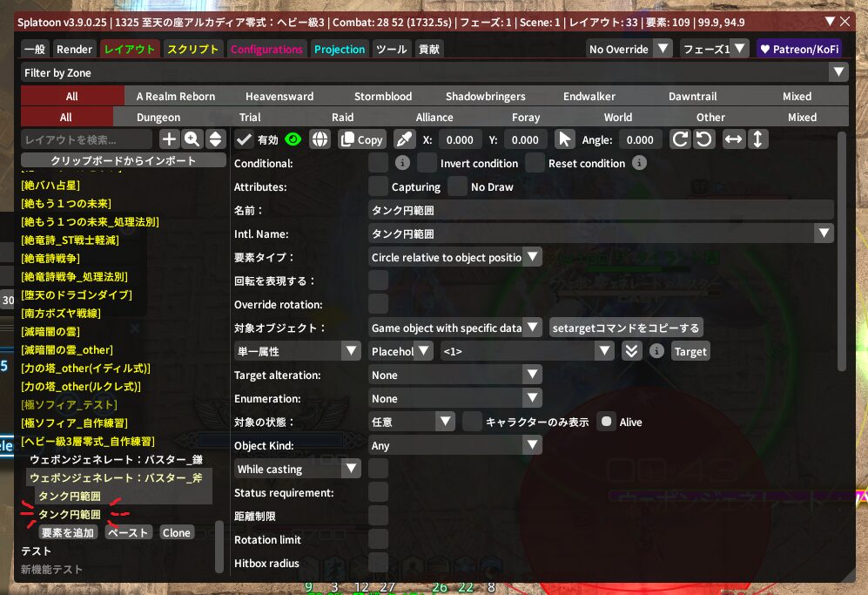The width and height of the screenshot is (868, 595).
Task: Enable the Invert condition checkbox
Action: (x=427, y=163)
